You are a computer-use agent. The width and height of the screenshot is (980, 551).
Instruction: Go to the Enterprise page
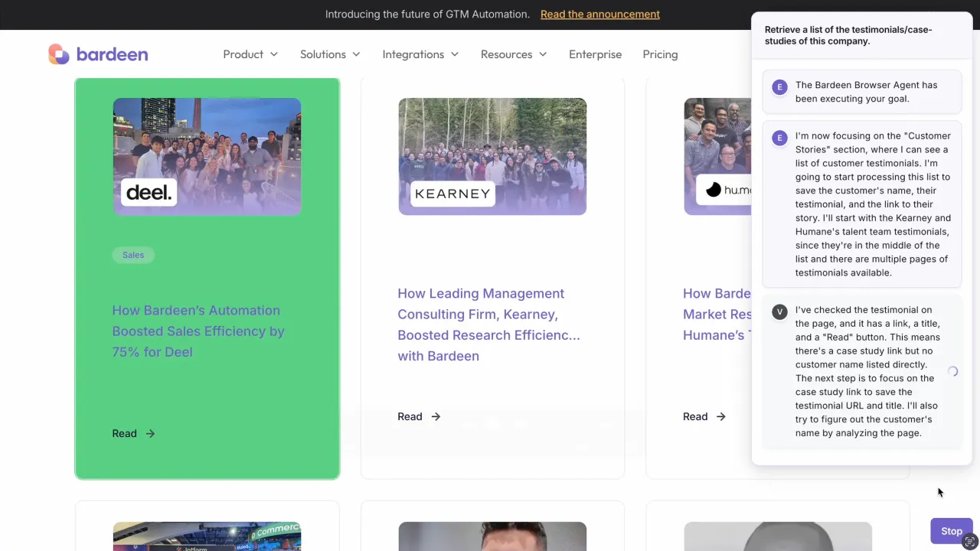[595, 54]
